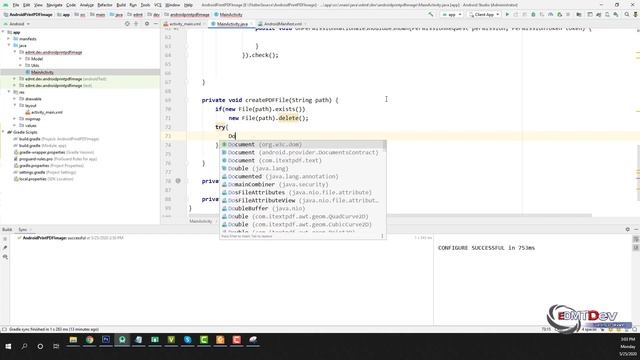Choose Double (java.lang) suggestion
Image resolution: width=640 pixels, height=360 pixels.
(x=302, y=169)
